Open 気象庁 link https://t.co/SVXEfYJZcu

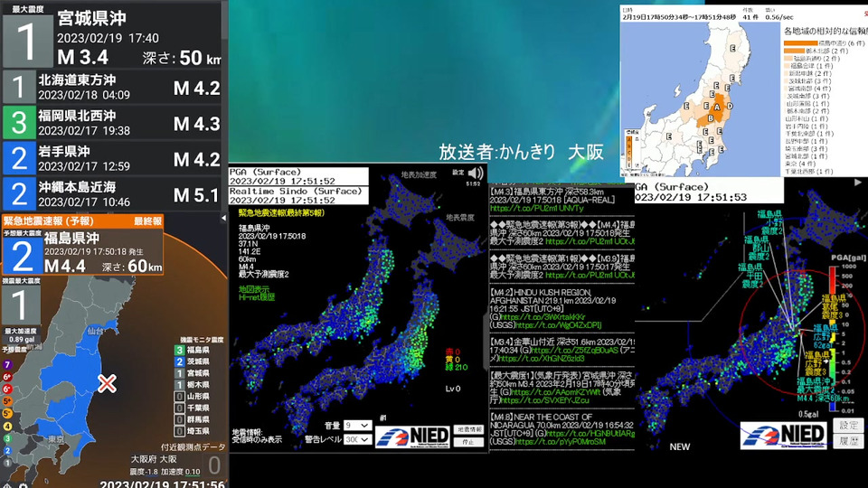coord(544,400)
